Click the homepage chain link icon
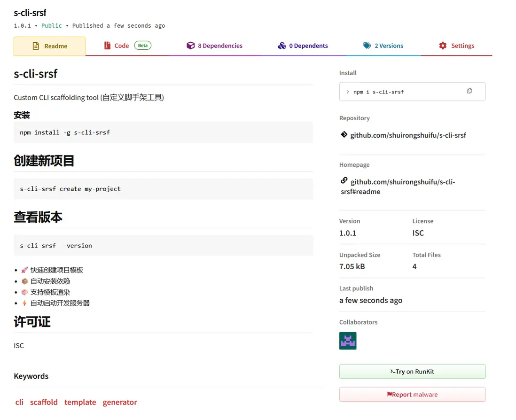516x420 pixels. click(x=344, y=180)
